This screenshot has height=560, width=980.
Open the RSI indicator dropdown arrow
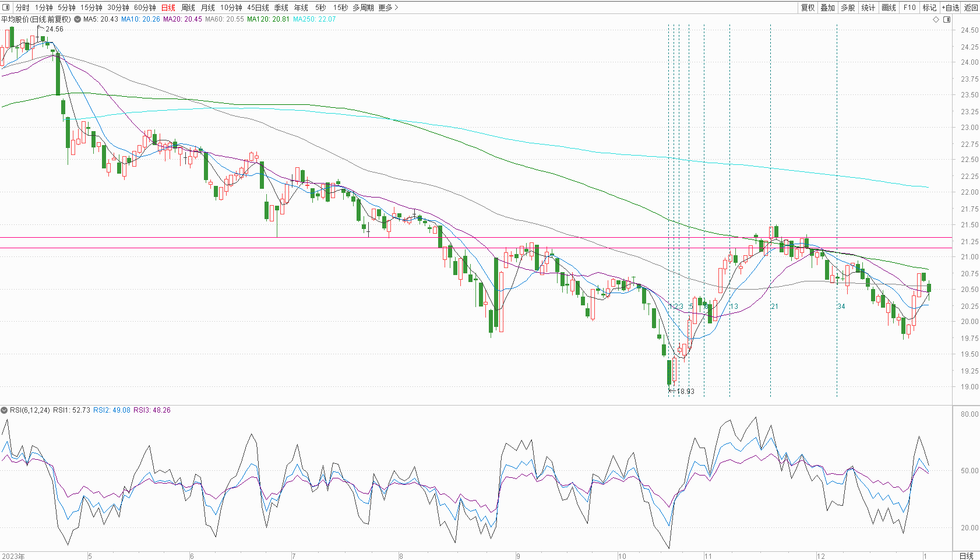(4, 410)
